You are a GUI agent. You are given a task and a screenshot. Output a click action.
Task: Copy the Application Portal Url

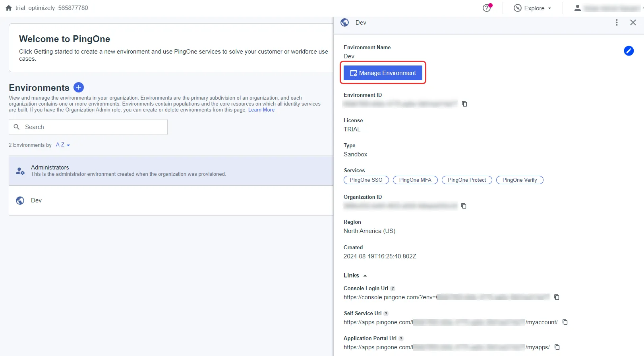pos(557,347)
